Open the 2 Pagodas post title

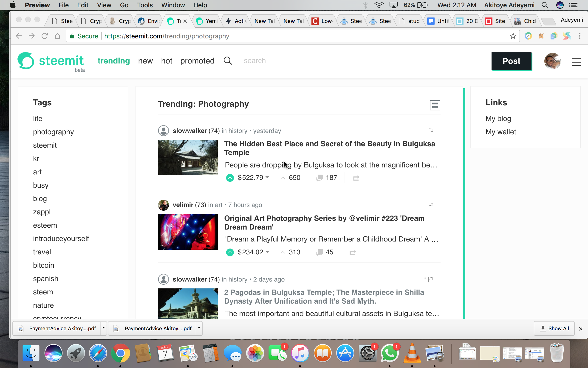pos(324,297)
